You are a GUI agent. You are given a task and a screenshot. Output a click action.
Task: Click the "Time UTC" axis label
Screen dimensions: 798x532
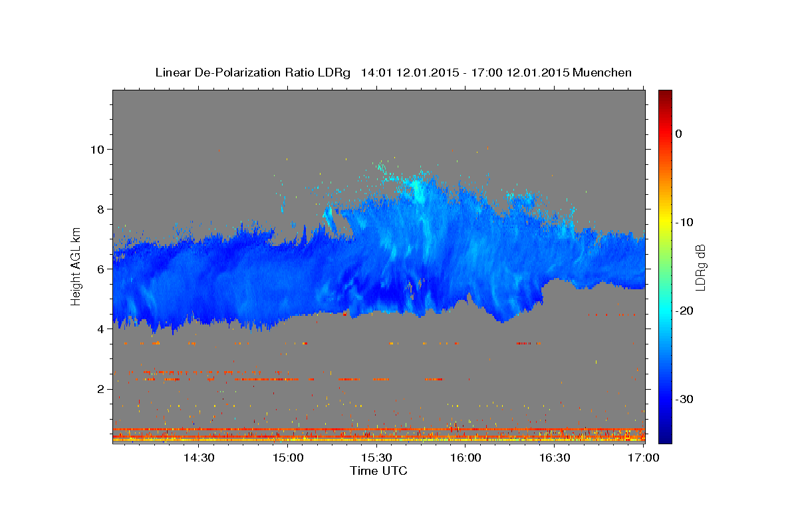378,471
